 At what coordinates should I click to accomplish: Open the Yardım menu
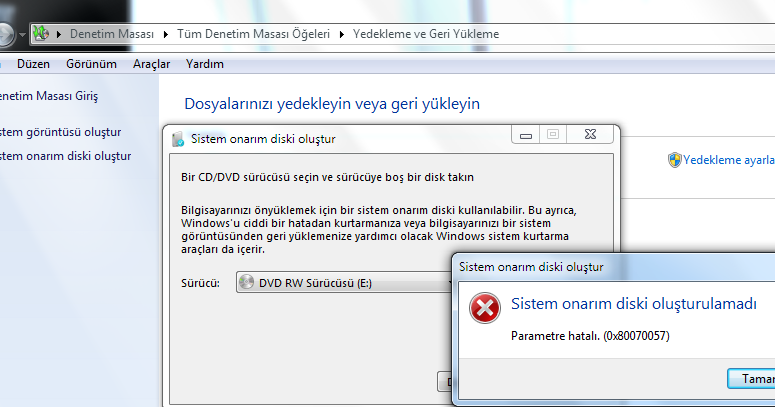tap(205, 64)
